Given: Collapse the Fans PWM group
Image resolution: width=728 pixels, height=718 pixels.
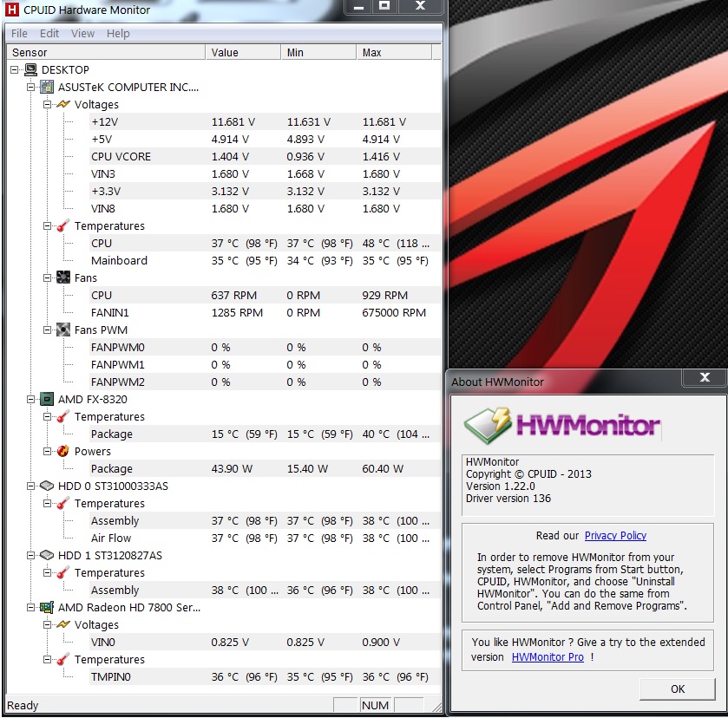Looking at the screenshot, I should tap(47, 330).
